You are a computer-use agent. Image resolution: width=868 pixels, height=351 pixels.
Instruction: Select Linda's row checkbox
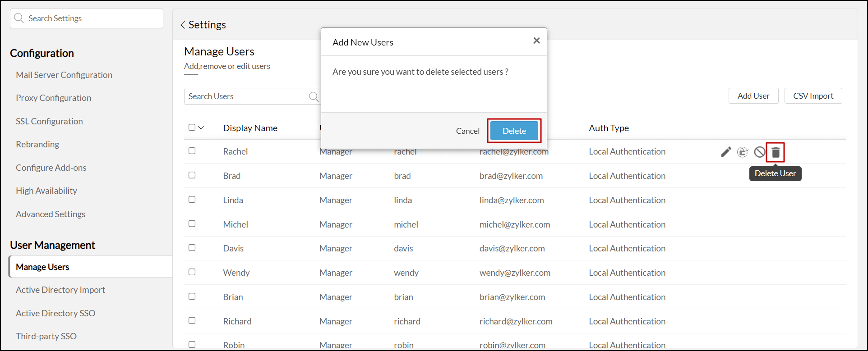tap(192, 200)
